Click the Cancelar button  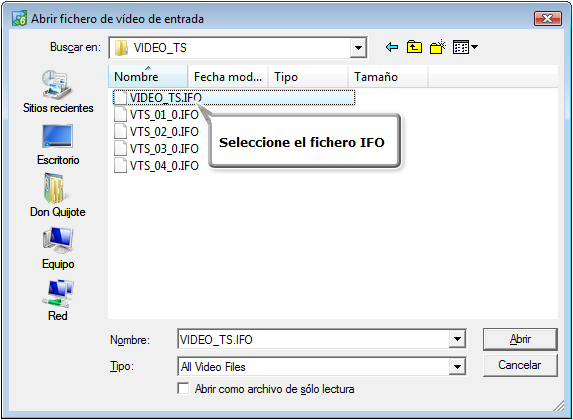520,365
